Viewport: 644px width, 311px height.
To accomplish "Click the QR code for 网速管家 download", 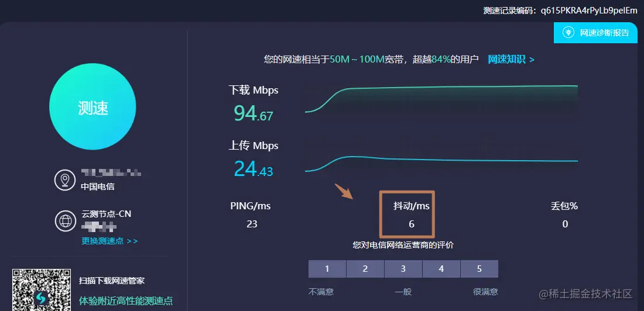I will (41, 290).
